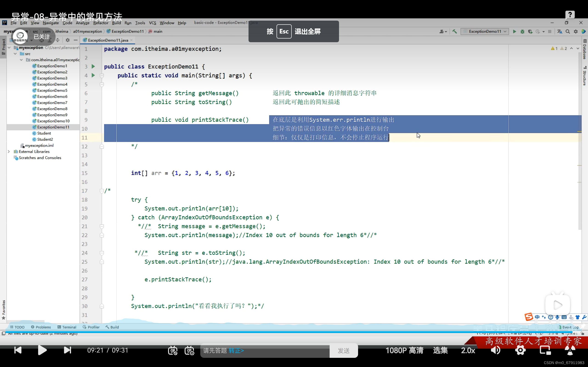The height and width of the screenshot is (367, 588).
Task: Click the 转正> link in comment box
Action: (236, 350)
